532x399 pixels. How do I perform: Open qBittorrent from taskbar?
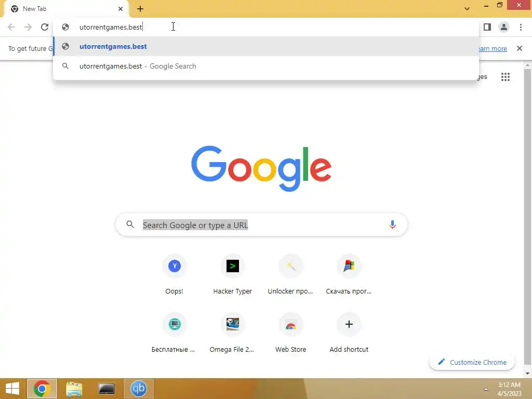[138, 389]
